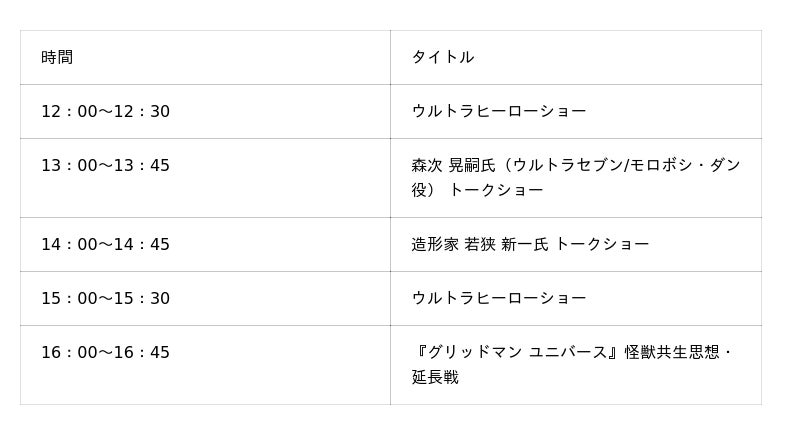Select the 13：00〜13：45 time cell
Image resolution: width=800 pixels, height=435 pixels.
(x=105, y=165)
